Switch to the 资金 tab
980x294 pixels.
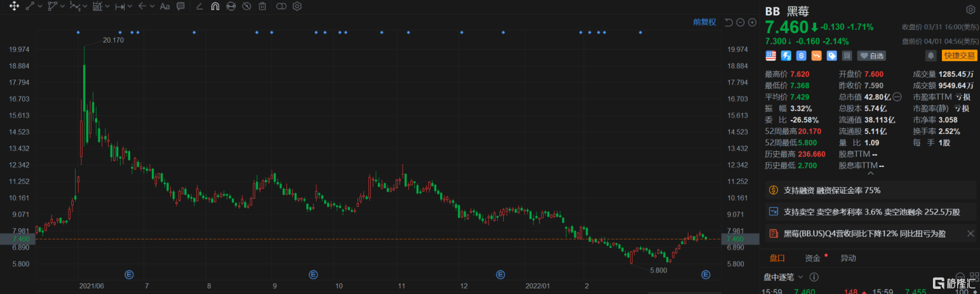[x=812, y=258]
